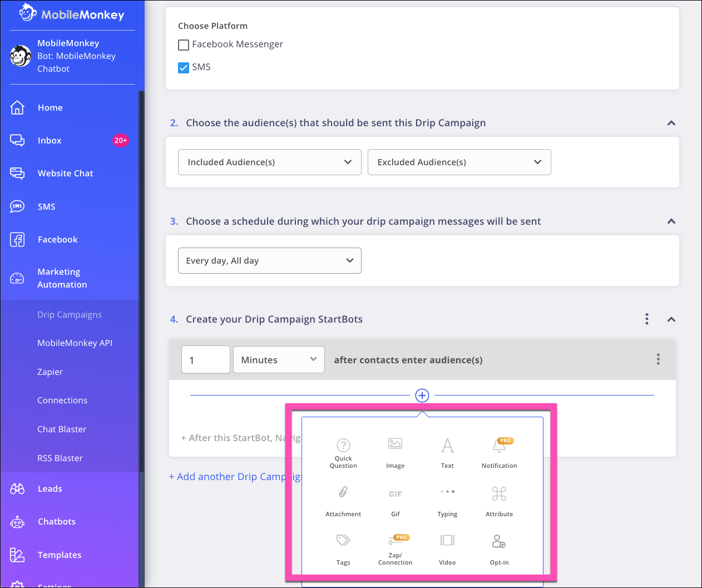Viewport: 702px width, 588px height.
Task: Click the SMS bubble icon
Action: 17,206
